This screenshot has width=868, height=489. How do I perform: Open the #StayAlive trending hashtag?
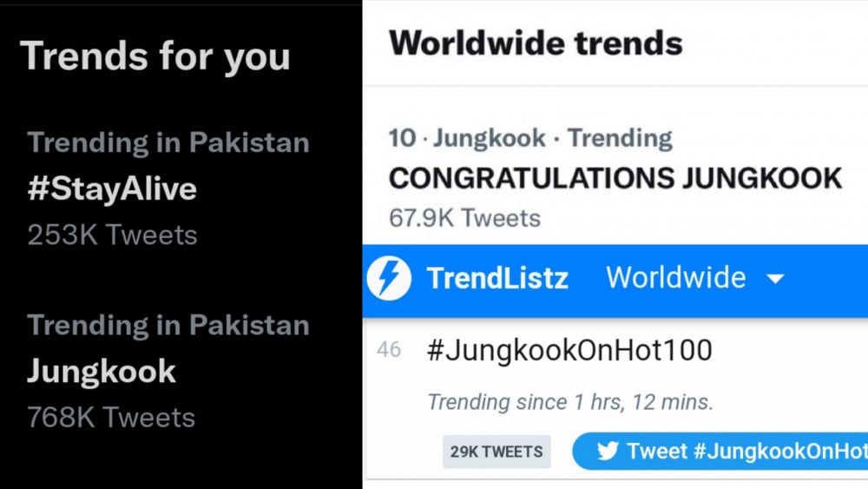pos(112,188)
